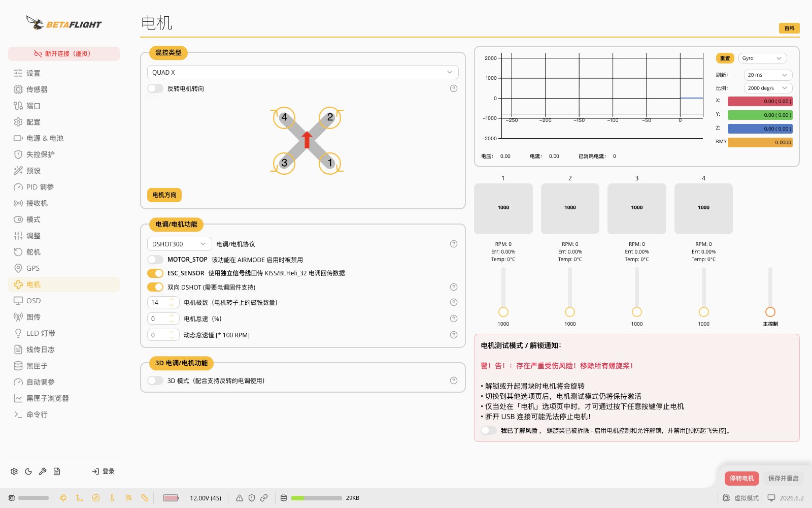Open PID 调参 tab in sidebar

pos(64,187)
